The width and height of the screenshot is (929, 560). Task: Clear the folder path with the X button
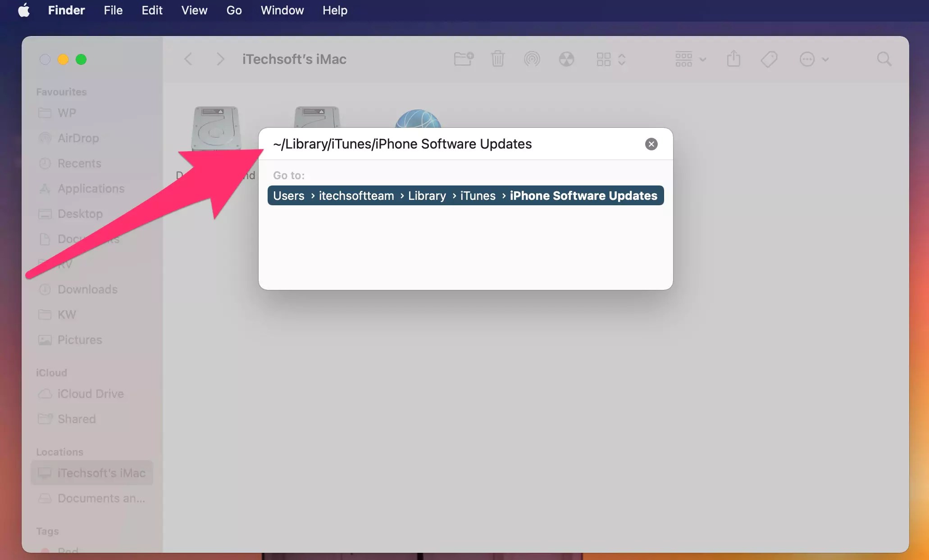(x=651, y=144)
